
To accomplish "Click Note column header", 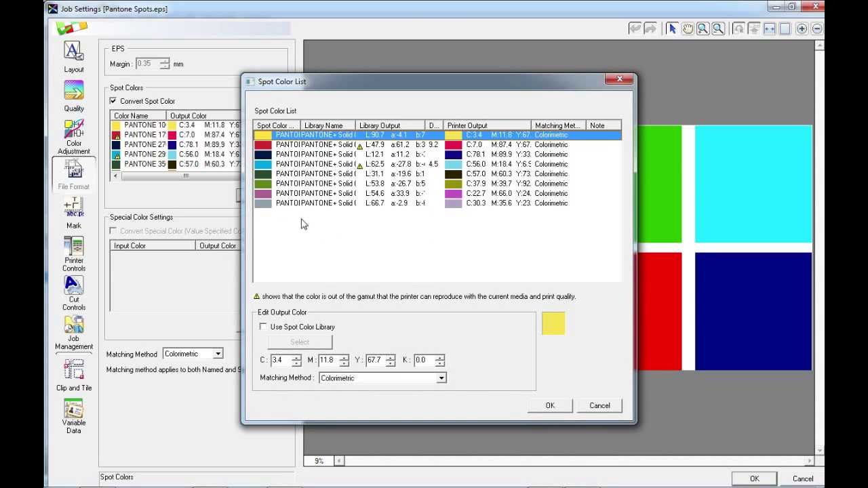I will pos(603,125).
